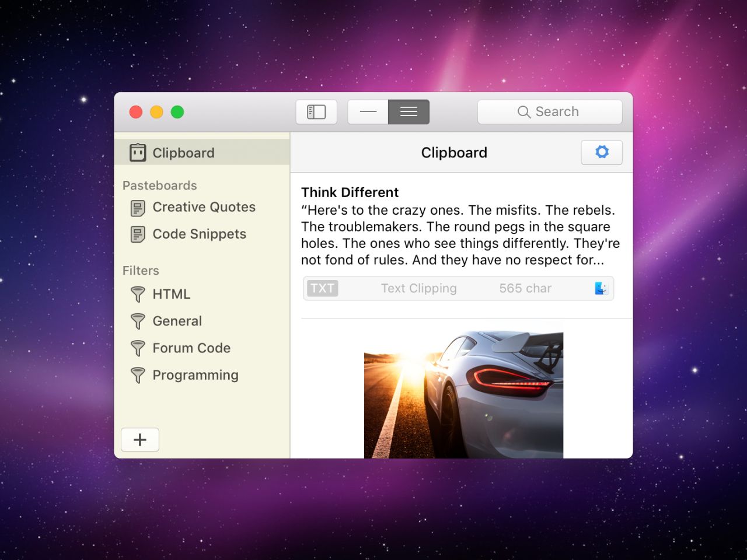
Task: Toggle the sidebar visibility button
Action: 316,112
